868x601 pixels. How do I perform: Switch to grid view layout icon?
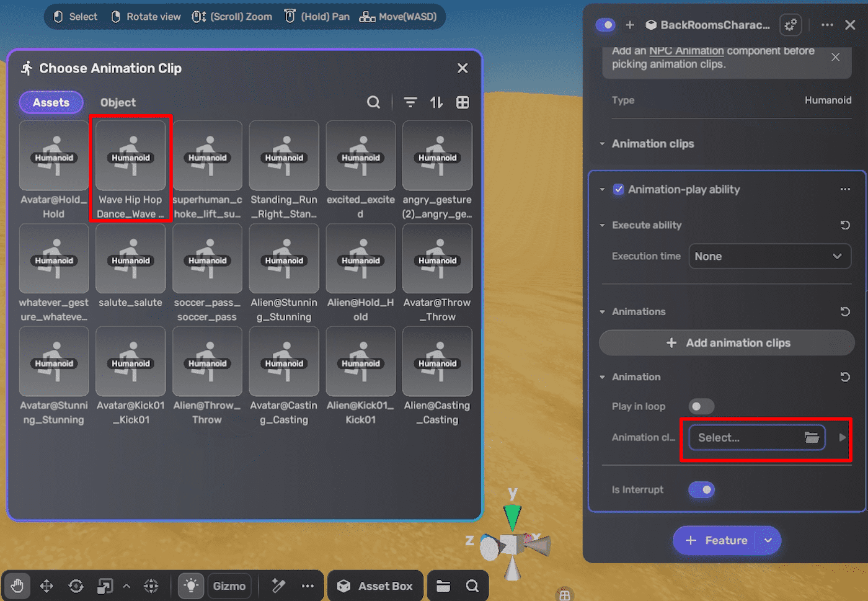(x=463, y=102)
